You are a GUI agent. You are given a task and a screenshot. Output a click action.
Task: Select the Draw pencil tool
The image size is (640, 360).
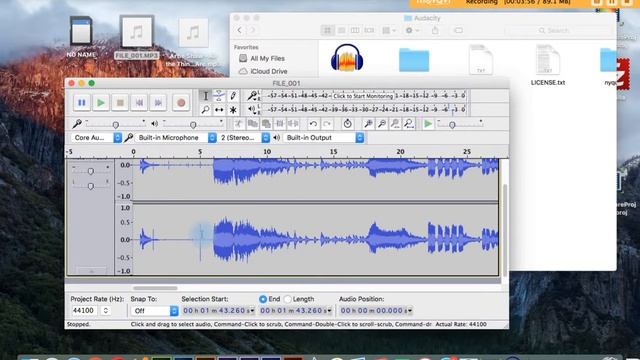[233, 96]
